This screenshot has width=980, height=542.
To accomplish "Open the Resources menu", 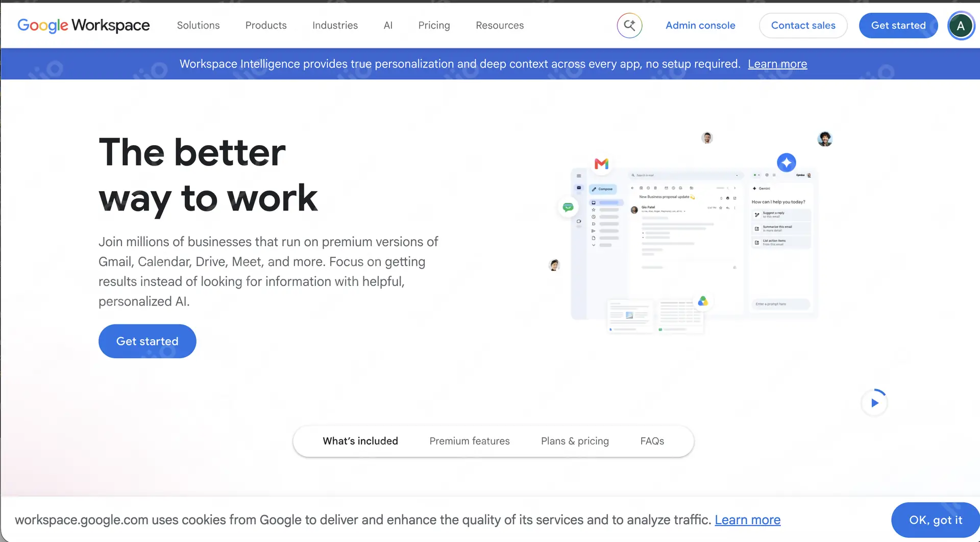I will tap(500, 26).
